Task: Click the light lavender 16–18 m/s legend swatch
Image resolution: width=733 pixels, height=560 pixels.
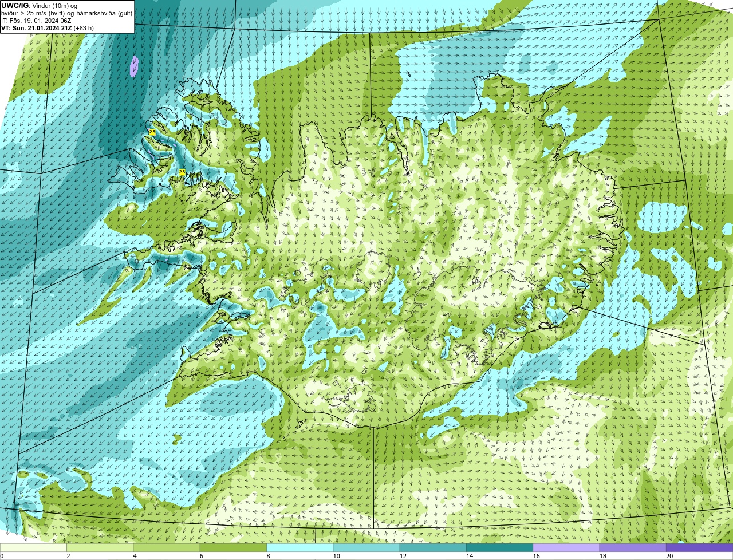Action: [x=566, y=548]
